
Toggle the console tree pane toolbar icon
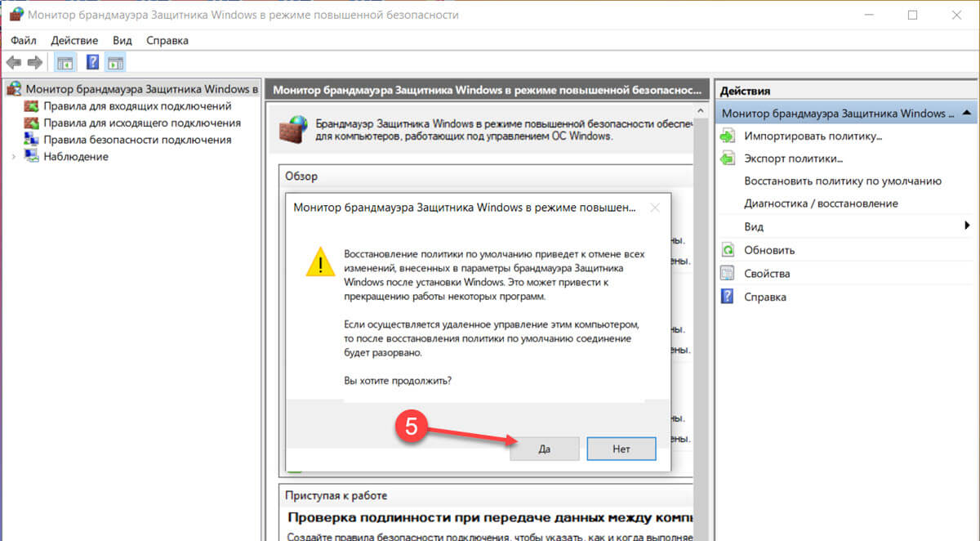coord(65,63)
